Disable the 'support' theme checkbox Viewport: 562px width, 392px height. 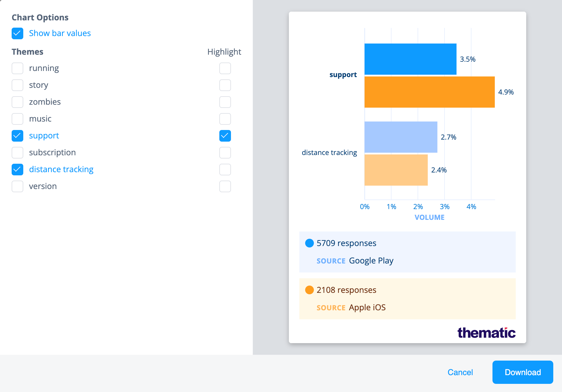pyautogui.click(x=17, y=135)
